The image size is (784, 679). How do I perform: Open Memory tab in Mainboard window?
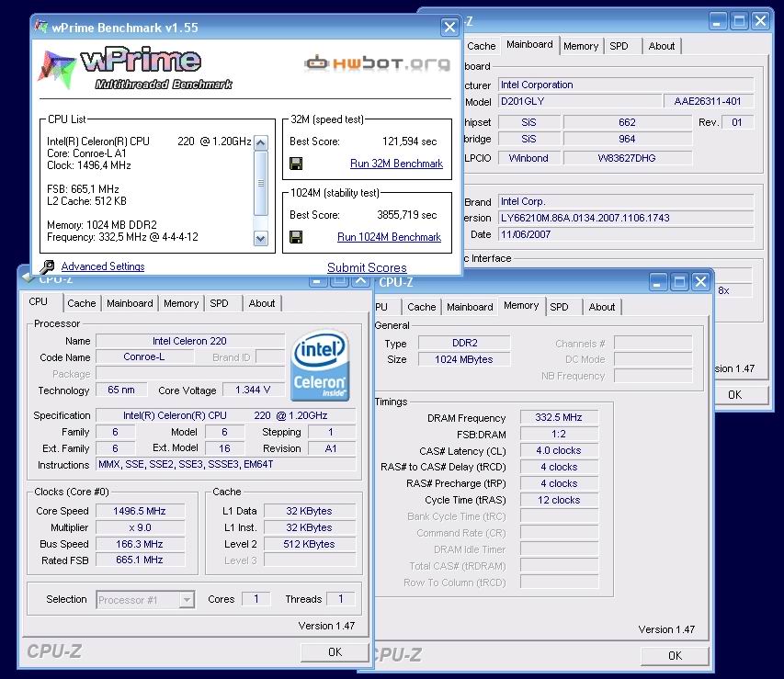point(581,46)
